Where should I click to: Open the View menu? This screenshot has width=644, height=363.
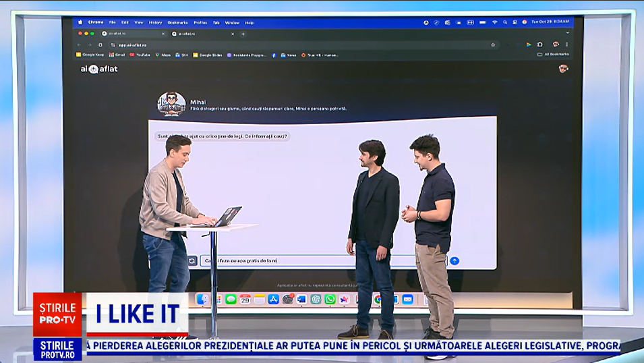coord(139,23)
